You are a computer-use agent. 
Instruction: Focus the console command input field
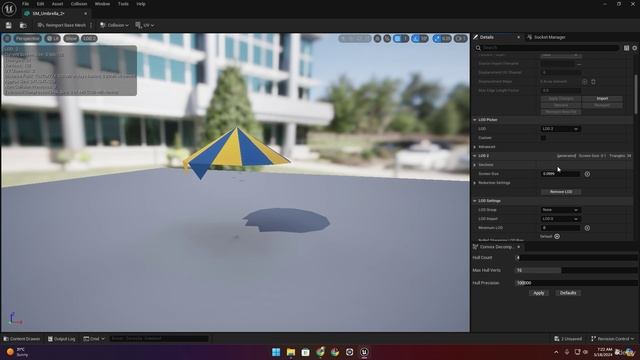pos(159,339)
